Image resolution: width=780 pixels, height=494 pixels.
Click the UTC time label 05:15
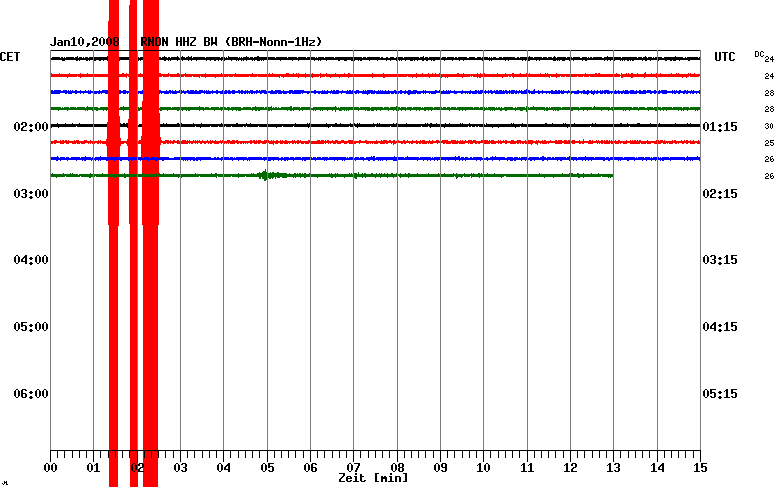tap(720, 394)
